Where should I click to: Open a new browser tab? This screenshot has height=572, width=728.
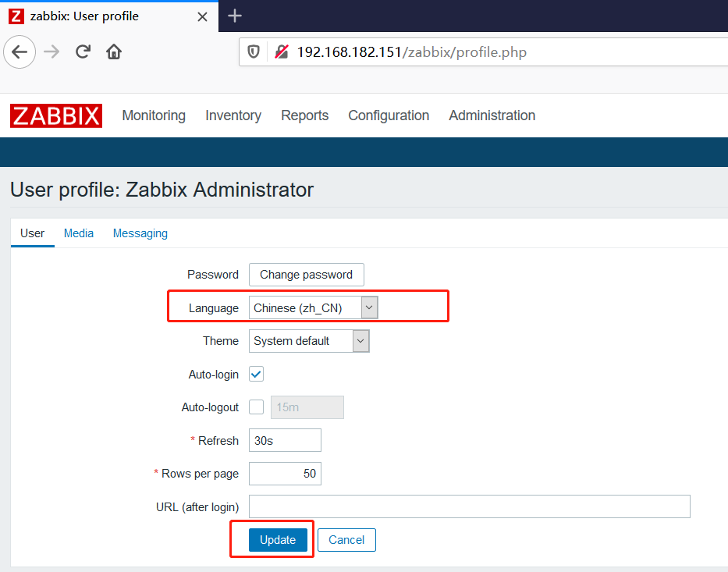point(235,16)
